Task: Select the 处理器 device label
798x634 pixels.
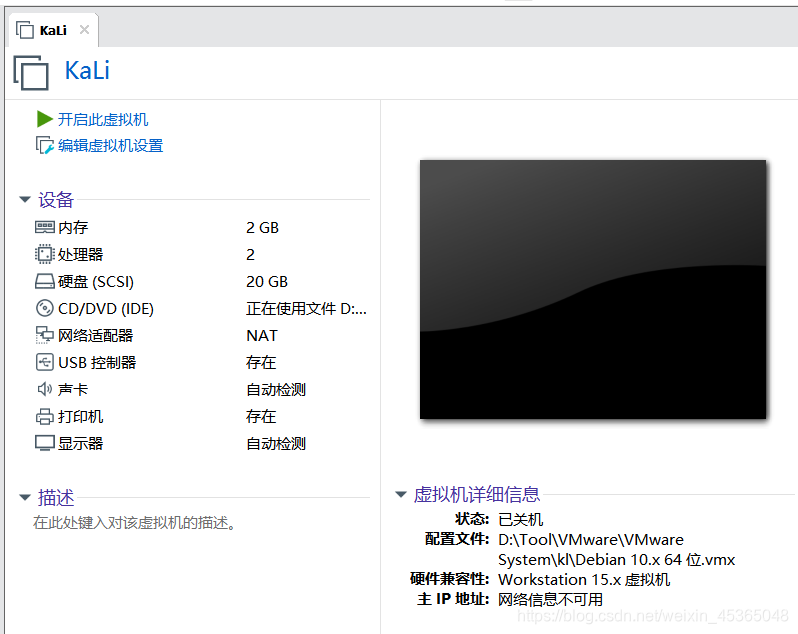Action: pos(80,254)
